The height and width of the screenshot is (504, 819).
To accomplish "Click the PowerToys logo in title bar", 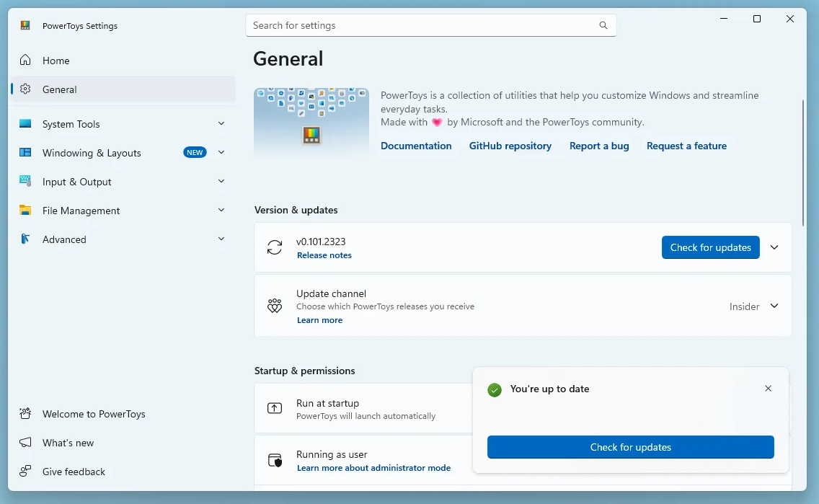I will click(25, 25).
